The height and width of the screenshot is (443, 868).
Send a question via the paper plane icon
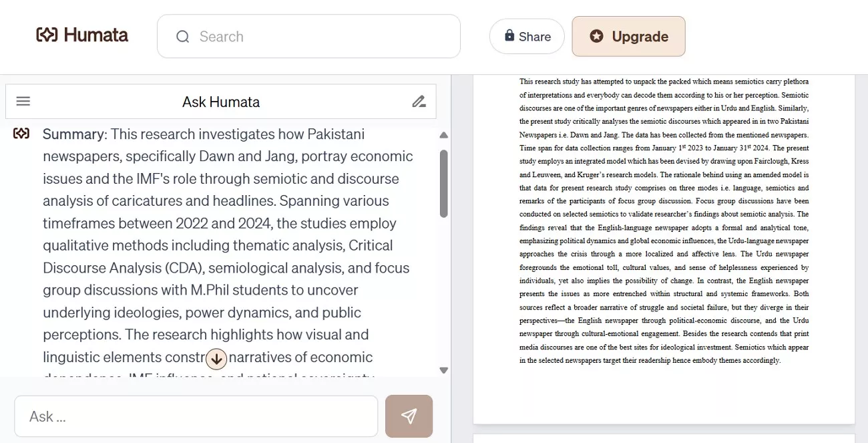409,416
